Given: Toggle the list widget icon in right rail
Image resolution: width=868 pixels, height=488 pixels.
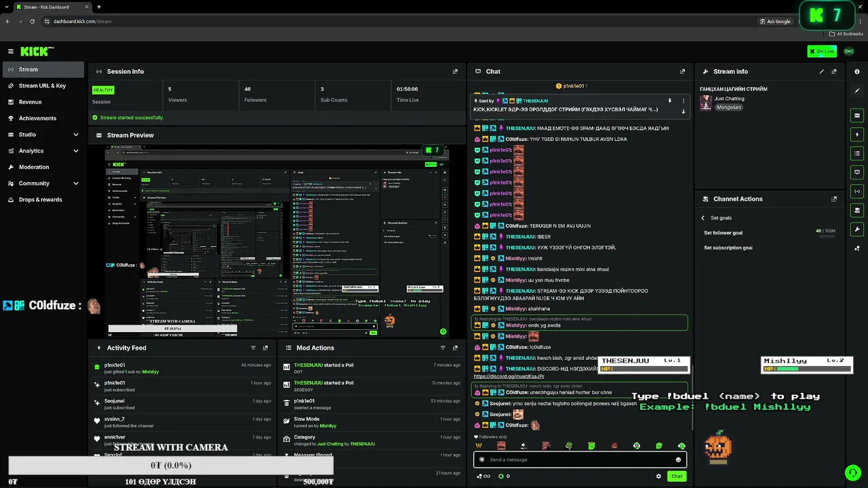Looking at the screenshot, I should point(857,153).
